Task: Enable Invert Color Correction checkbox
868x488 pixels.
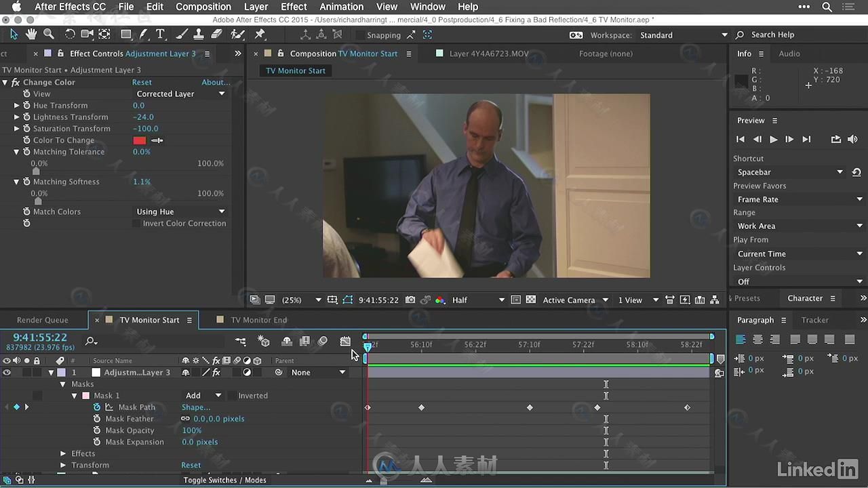Action: coord(136,223)
